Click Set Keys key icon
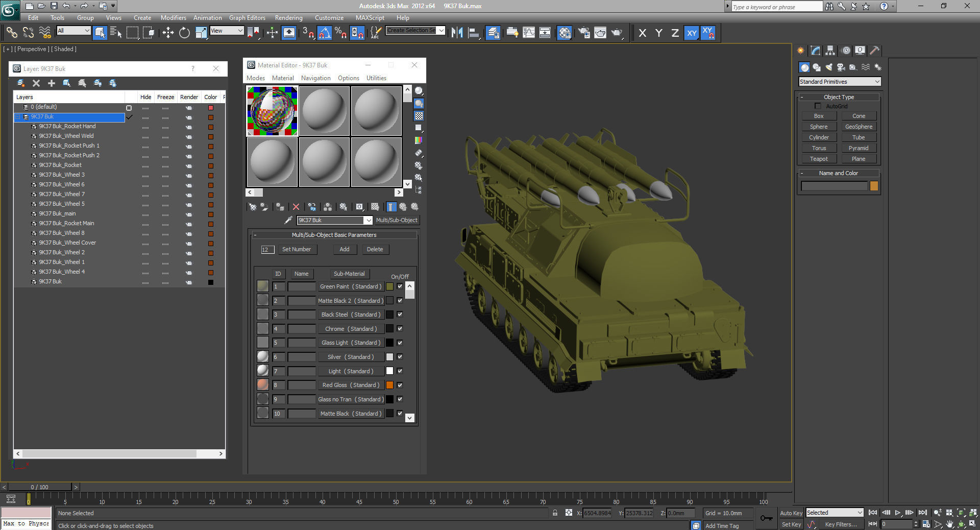980x530 pixels. (766, 518)
